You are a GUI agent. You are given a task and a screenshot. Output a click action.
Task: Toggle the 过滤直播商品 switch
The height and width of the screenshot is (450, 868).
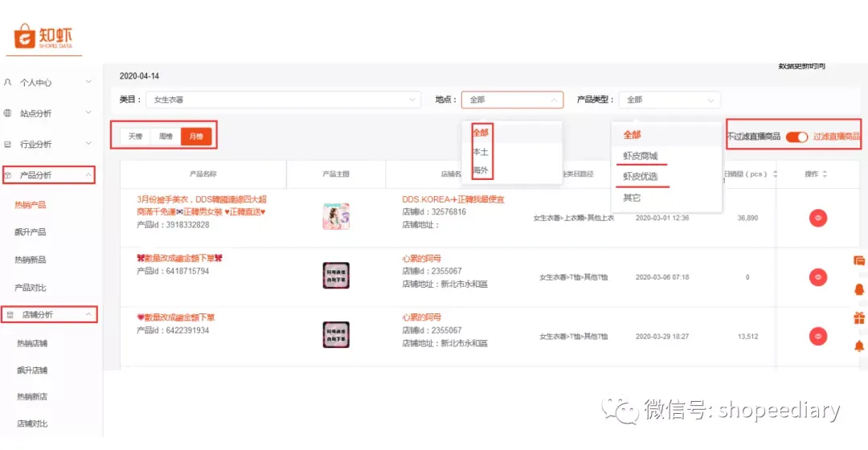(796, 137)
